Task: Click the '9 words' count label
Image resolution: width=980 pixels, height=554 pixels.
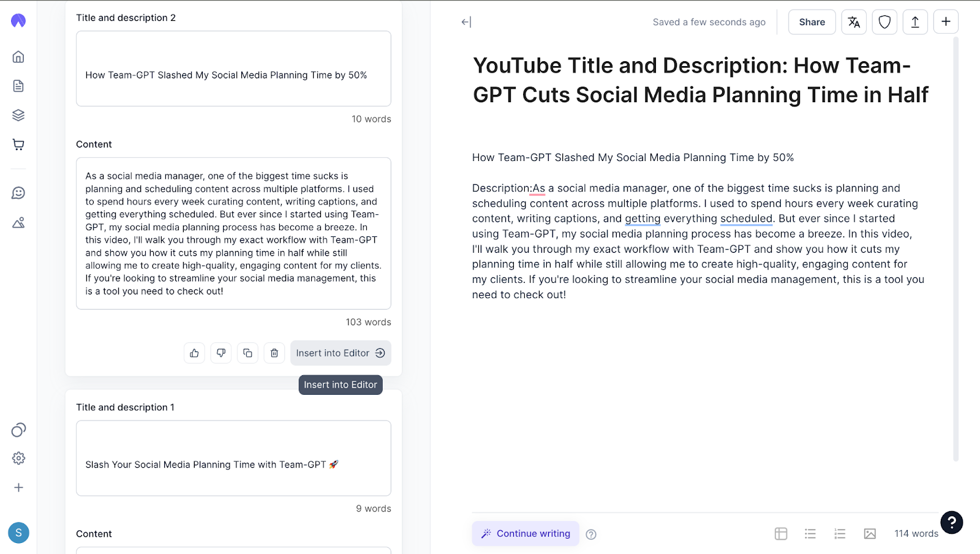Action: pos(373,509)
